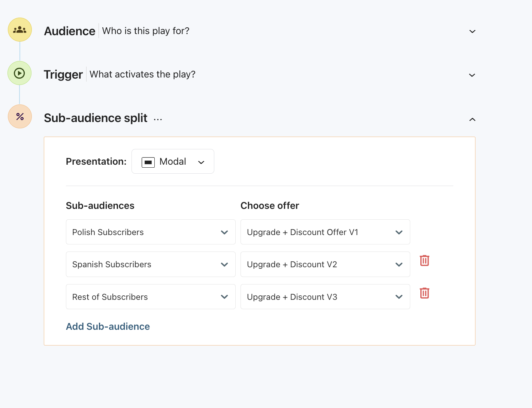Image resolution: width=532 pixels, height=408 pixels.
Task: Open the Spanish Subscribers dropdown
Action: click(151, 264)
